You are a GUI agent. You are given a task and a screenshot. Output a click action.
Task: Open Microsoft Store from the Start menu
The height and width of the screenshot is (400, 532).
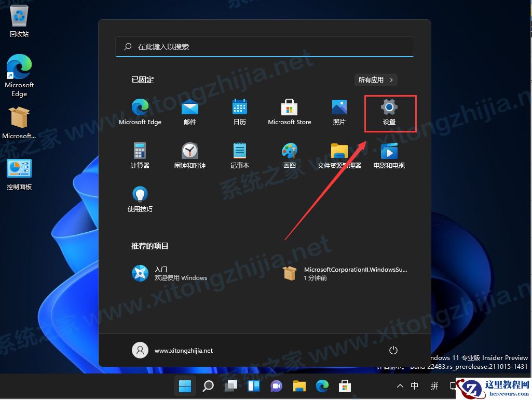coord(289,110)
